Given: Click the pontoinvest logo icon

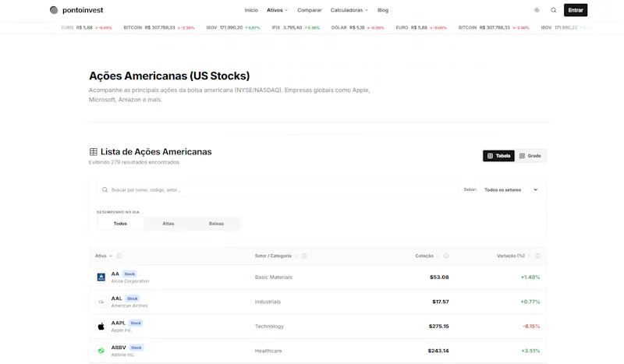Looking at the screenshot, I should (54, 10).
